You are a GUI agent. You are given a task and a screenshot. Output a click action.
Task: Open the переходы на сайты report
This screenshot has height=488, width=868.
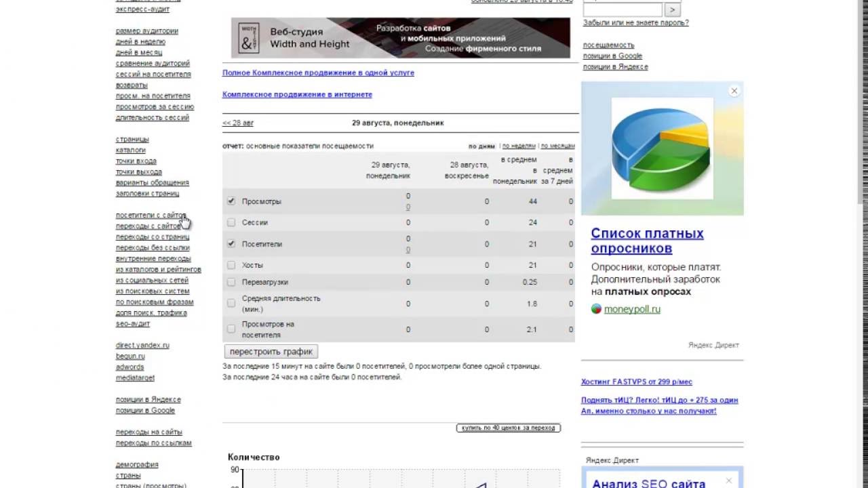click(149, 432)
